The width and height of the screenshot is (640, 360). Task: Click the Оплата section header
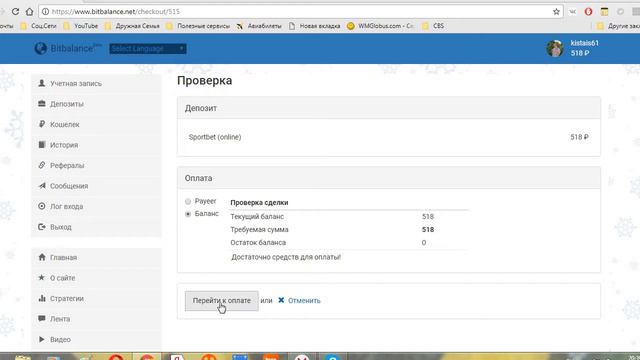click(389, 178)
